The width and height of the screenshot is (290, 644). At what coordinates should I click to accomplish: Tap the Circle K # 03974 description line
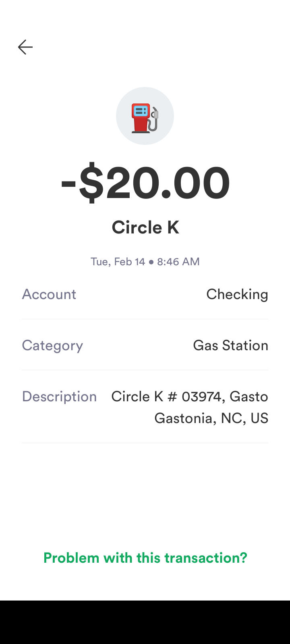click(x=189, y=396)
